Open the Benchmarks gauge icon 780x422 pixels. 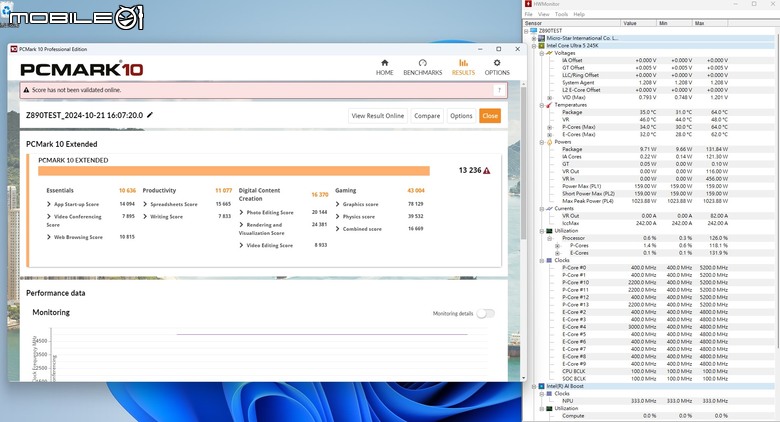(x=422, y=63)
